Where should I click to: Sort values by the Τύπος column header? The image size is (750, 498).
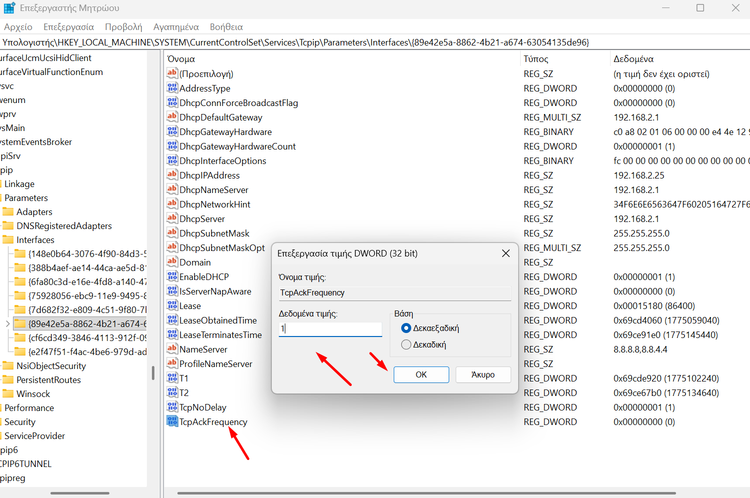(536, 59)
